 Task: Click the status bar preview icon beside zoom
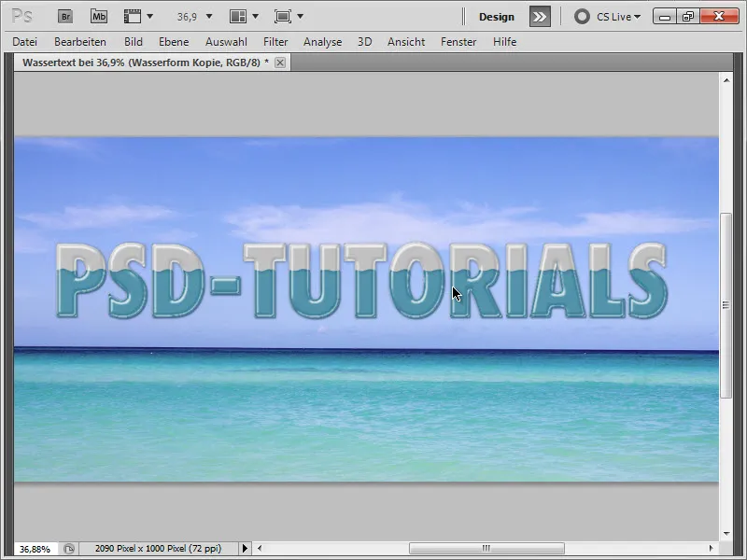click(68, 549)
